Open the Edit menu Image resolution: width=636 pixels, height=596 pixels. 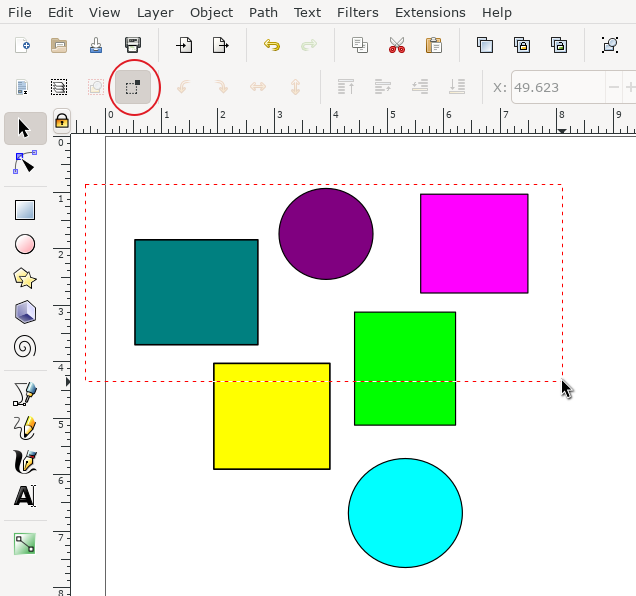60,13
